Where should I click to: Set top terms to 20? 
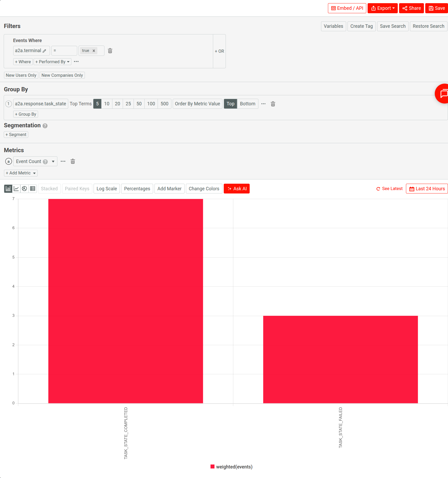(x=117, y=104)
